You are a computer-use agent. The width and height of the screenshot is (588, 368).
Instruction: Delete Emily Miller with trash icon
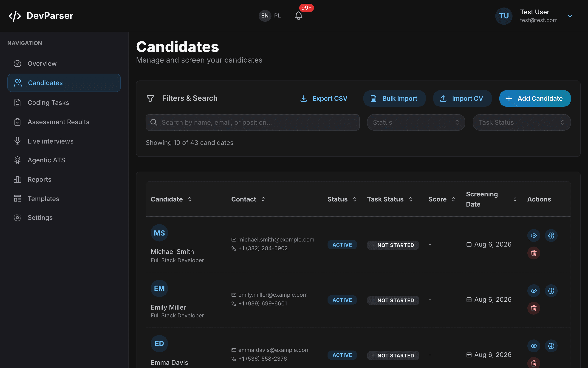(x=534, y=308)
